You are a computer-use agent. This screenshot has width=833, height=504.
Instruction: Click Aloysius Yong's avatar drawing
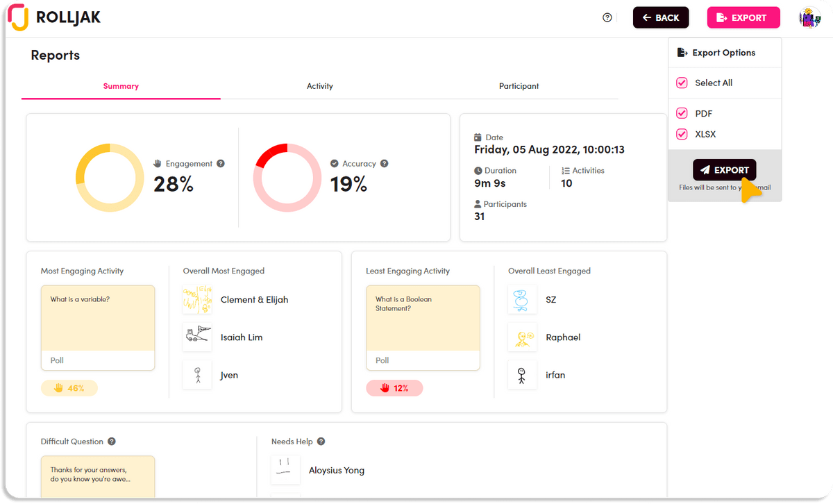(x=285, y=470)
